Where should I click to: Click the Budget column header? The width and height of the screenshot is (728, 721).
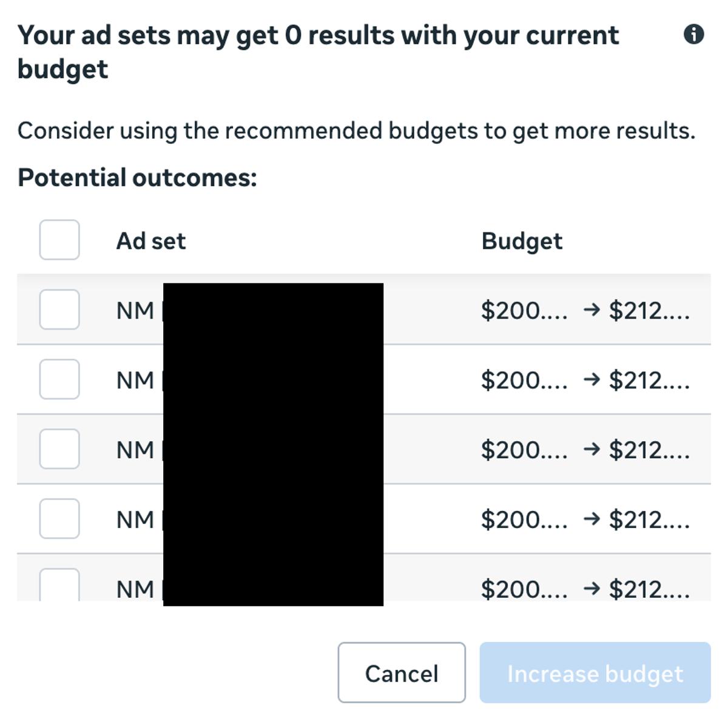pyautogui.click(x=522, y=241)
